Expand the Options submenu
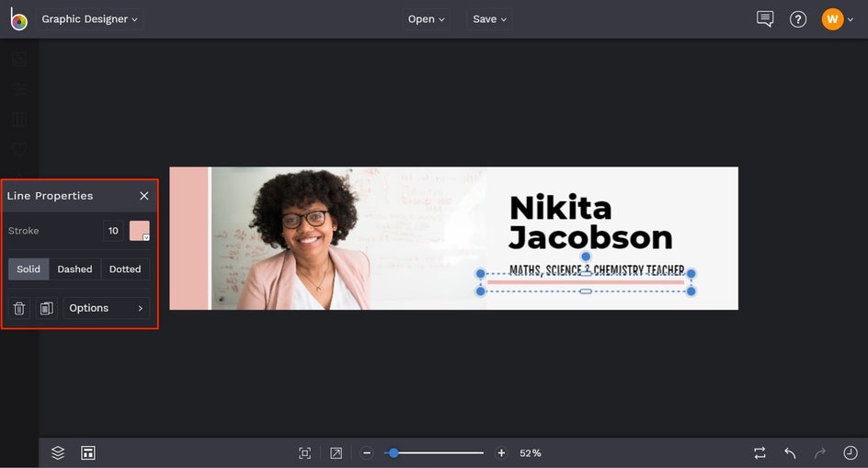The height and width of the screenshot is (468, 868). (x=106, y=308)
